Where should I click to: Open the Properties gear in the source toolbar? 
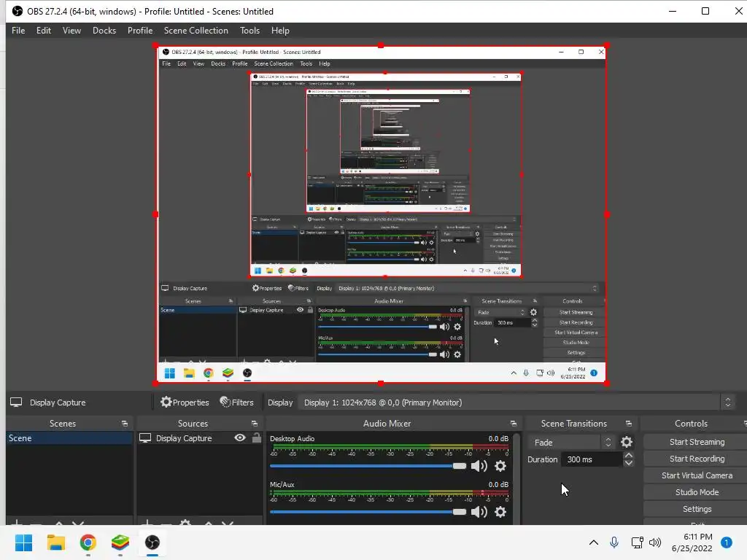(185, 402)
